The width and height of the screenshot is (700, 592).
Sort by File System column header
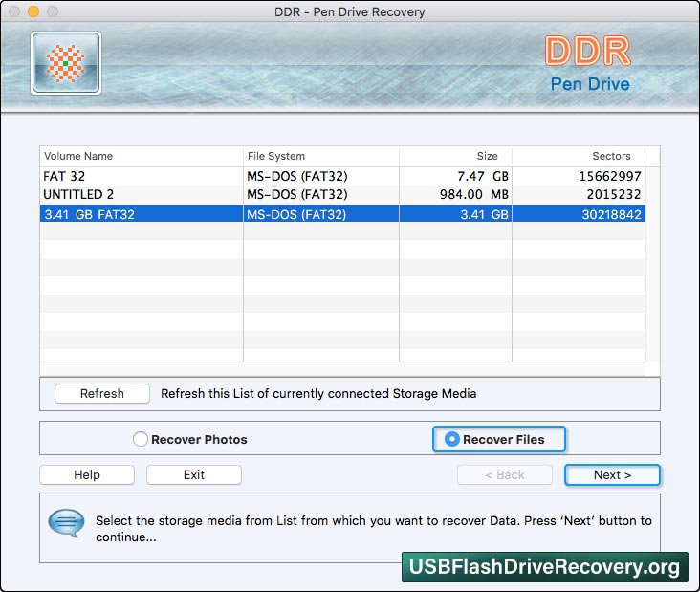[321, 156]
